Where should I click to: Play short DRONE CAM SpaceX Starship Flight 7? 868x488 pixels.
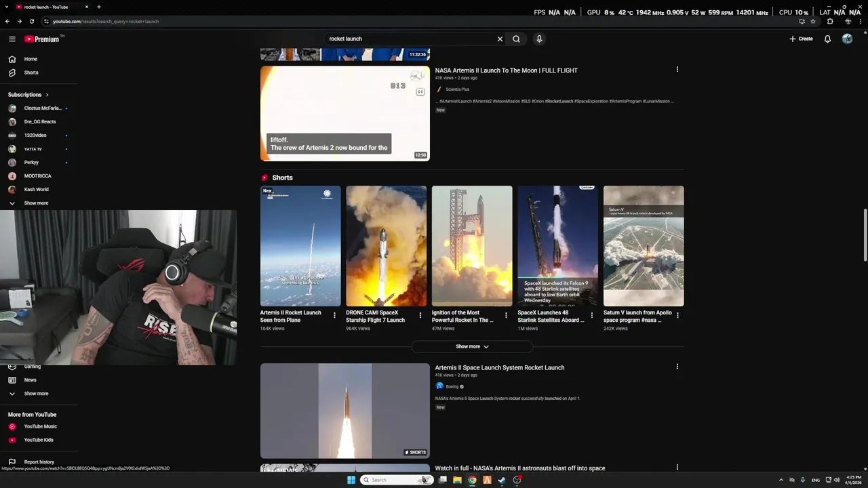coord(387,246)
